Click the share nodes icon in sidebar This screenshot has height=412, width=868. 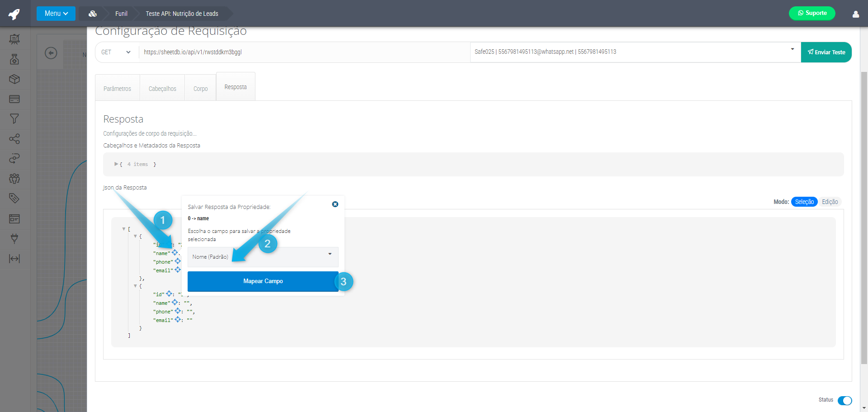pos(14,139)
